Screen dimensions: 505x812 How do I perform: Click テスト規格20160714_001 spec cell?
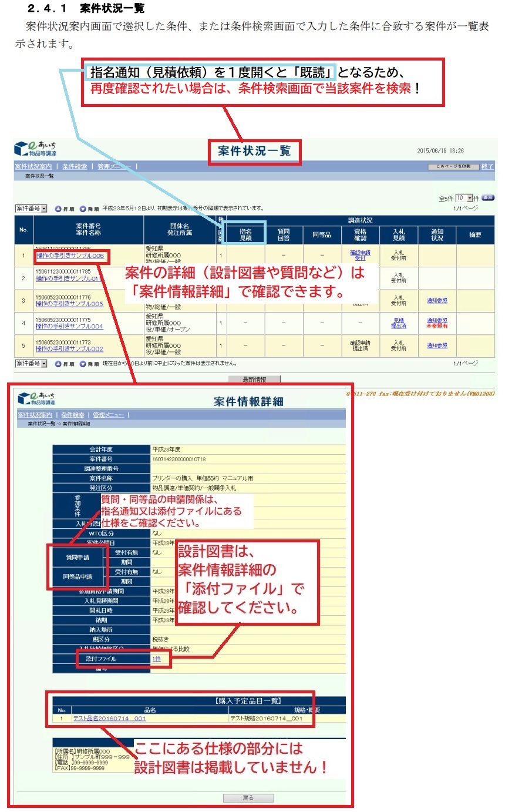[x=266, y=718]
